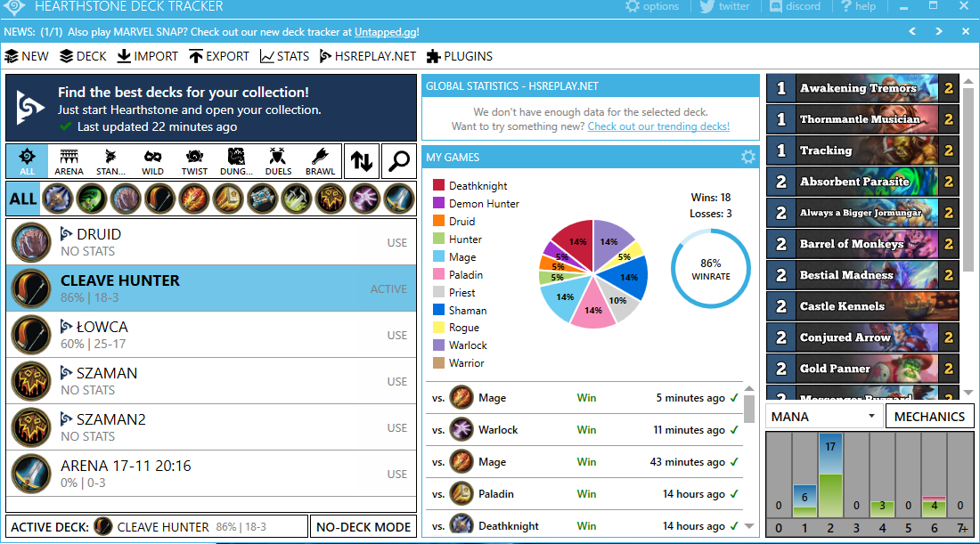The image size is (980, 544).
Task: Open the discord link in title bar
Action: [795, 6]
